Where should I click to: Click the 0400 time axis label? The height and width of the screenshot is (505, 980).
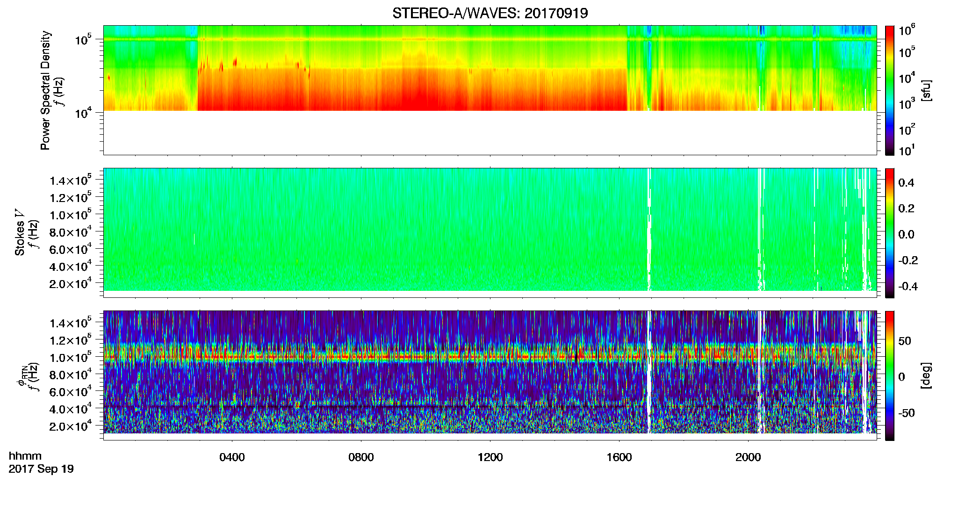pos(232,457)
